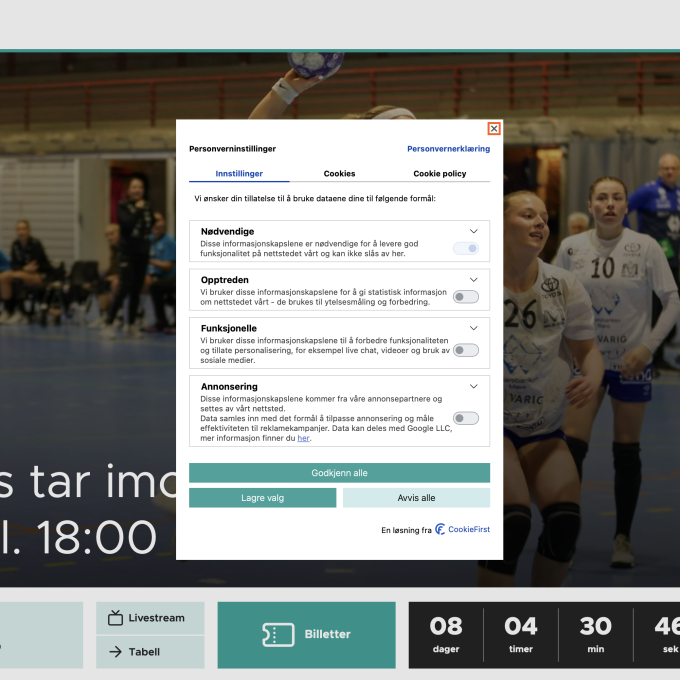
Task: Expand the Annonsering section chevron
Action: (474, 386)
